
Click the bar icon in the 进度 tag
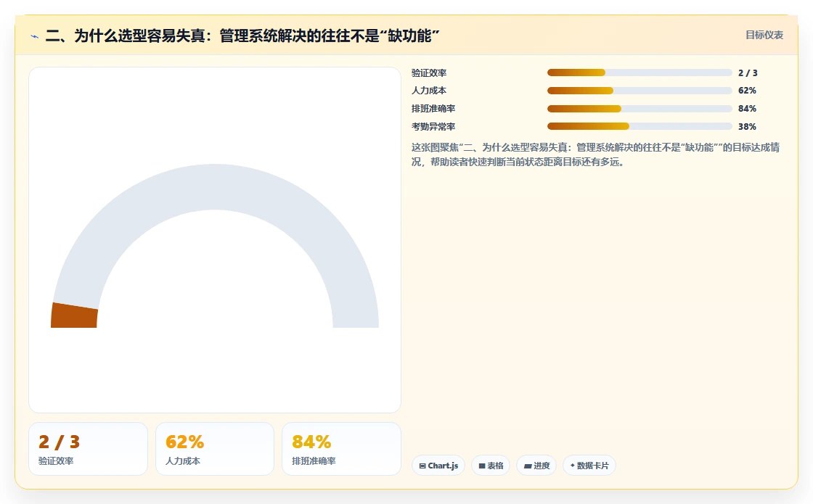(x=527, y=466)
